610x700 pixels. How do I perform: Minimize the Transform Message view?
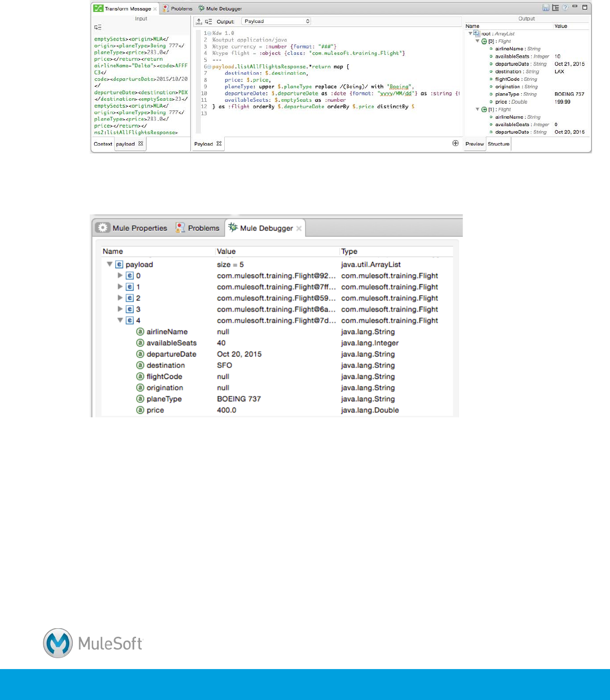point(575,7)
